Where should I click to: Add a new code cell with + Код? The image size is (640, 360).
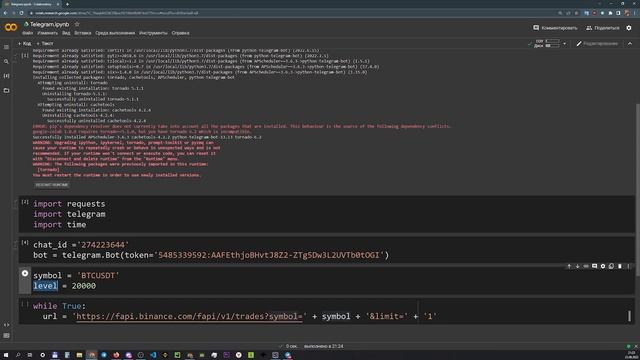click(24, 43)
